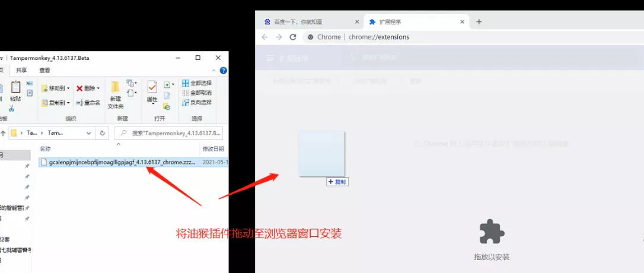Go up one folder level in Explorer
644x273 pixels.
(x=2, y=133)
